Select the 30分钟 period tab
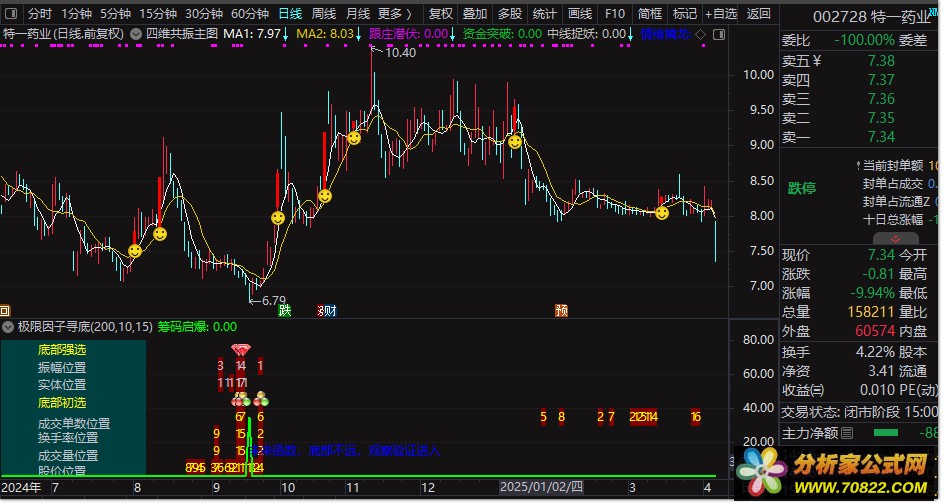The width and height of the screenshot is (944, 504). pyautogui.click(x=204, y=13)
